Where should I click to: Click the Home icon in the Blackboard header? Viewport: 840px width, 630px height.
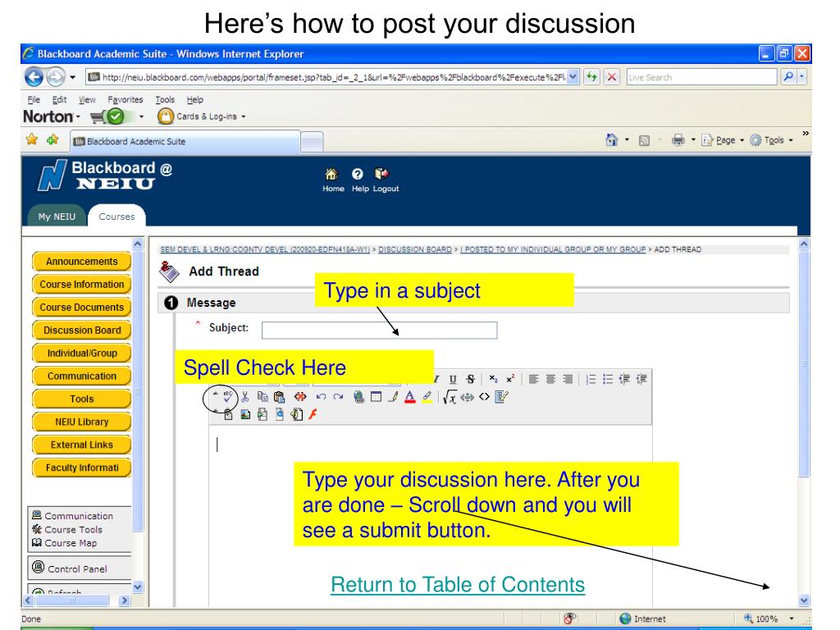(x=332, y=180)
